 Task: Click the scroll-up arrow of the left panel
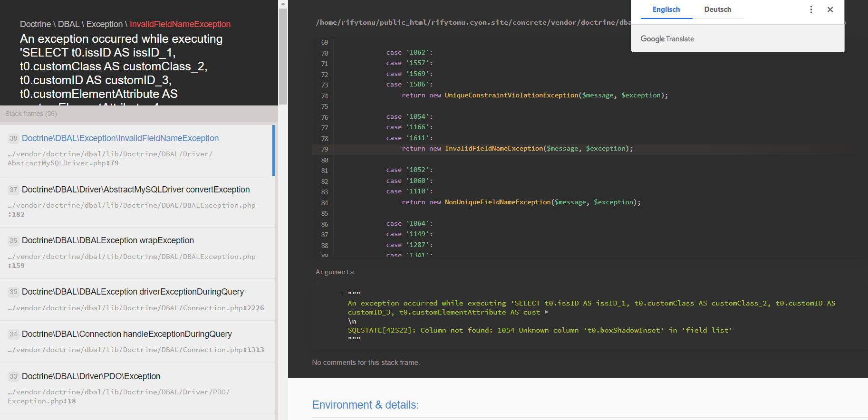point(283,4)
